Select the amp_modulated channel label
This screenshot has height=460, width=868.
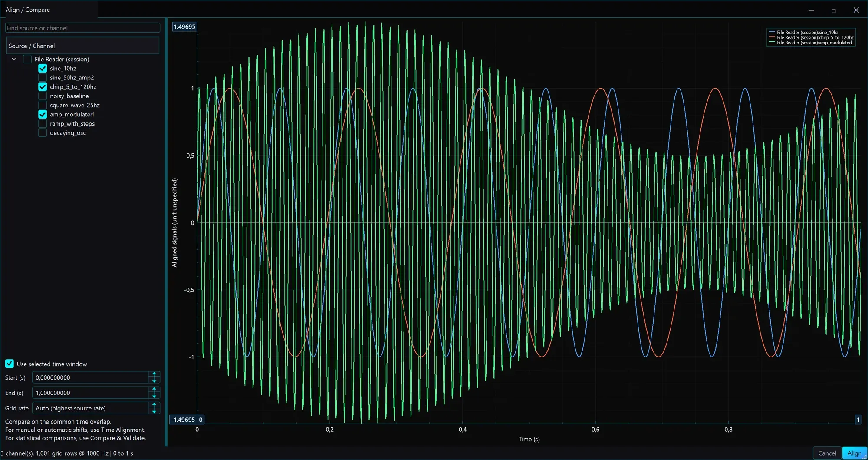[x=72, y=115]
